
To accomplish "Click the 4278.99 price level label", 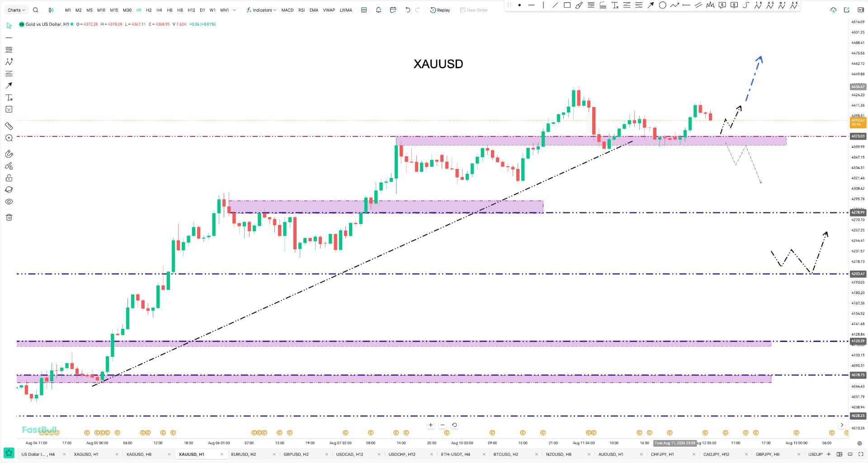I will 858,212.
